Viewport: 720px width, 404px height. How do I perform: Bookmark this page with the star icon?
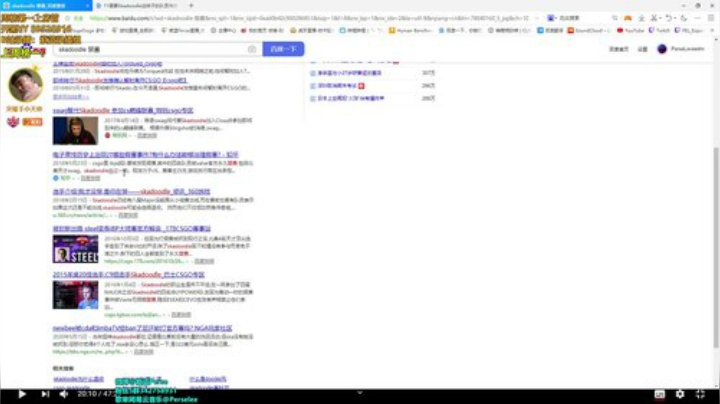(x=68, y=18)
